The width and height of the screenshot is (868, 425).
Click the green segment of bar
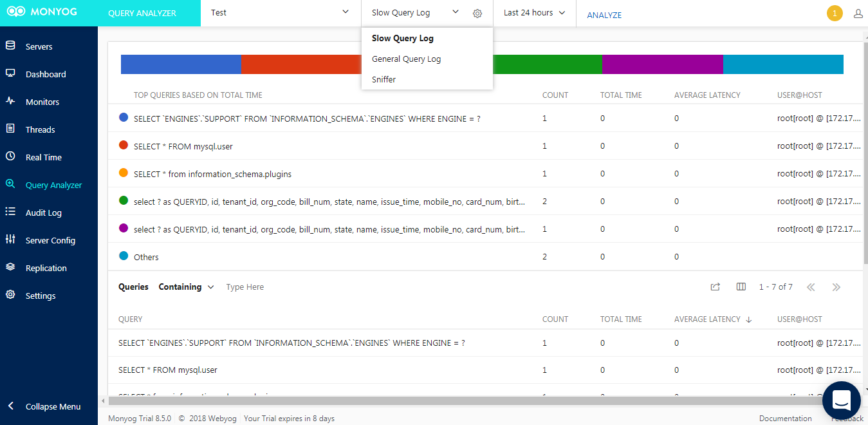coord(548,64)
